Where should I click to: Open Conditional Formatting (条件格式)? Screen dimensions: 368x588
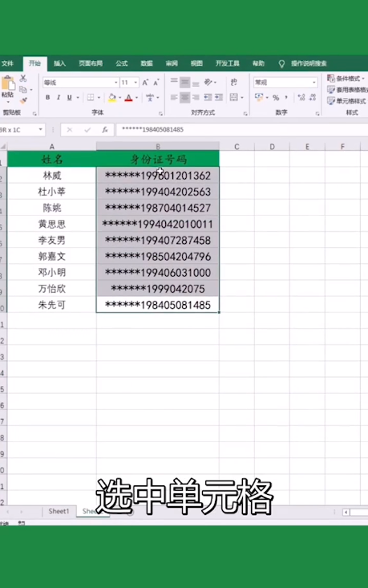[x=346, y=79]
